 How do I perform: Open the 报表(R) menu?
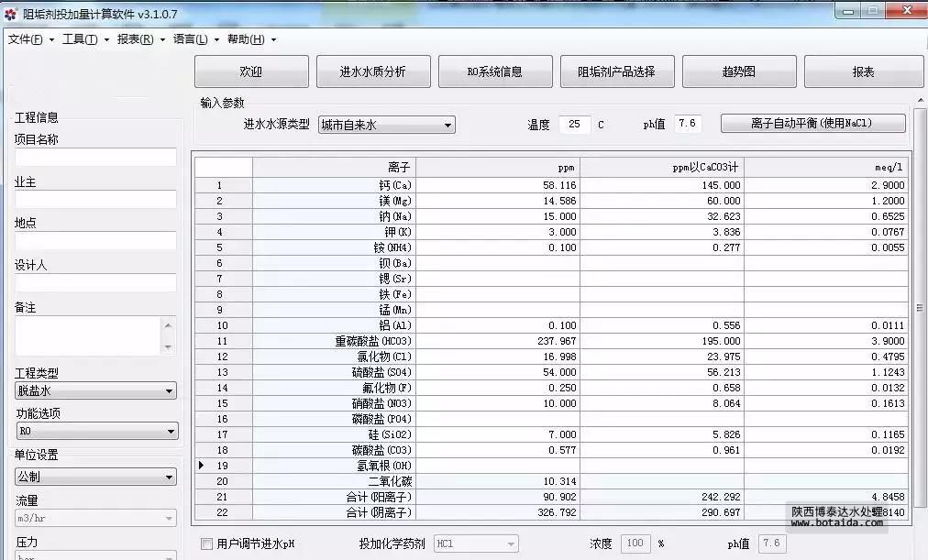[135, 39]
